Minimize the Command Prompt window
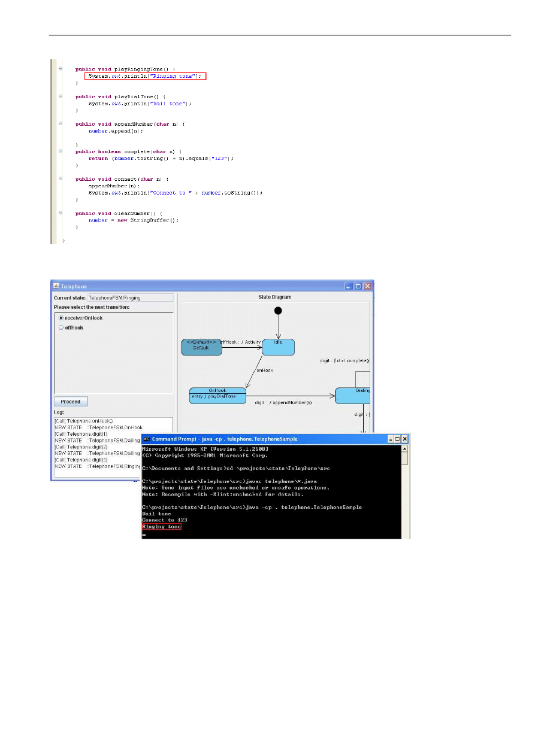This screenshot has width=535, height=756. pyautogui.click(x=389, y=439)
